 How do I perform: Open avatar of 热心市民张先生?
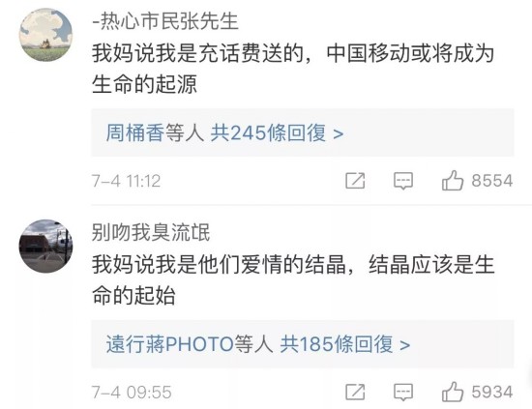[x=45, y=35]
